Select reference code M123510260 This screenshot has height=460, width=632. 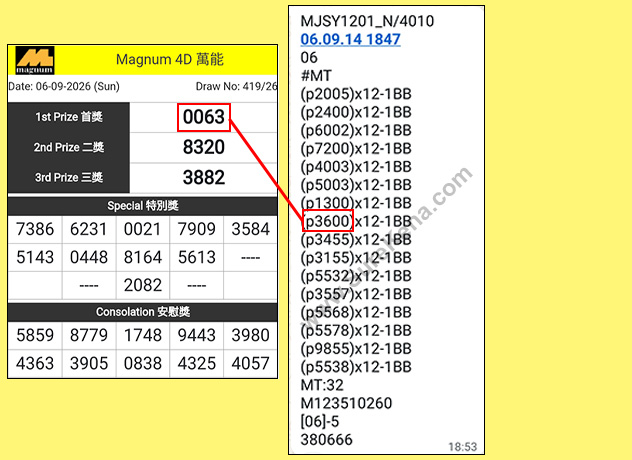[x=346, y=404]
